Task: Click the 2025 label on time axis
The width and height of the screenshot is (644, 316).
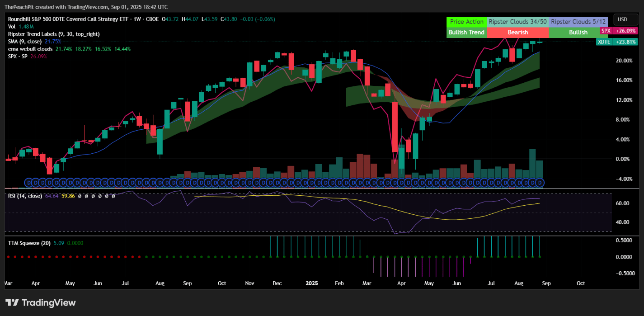Action: (312, 283)
